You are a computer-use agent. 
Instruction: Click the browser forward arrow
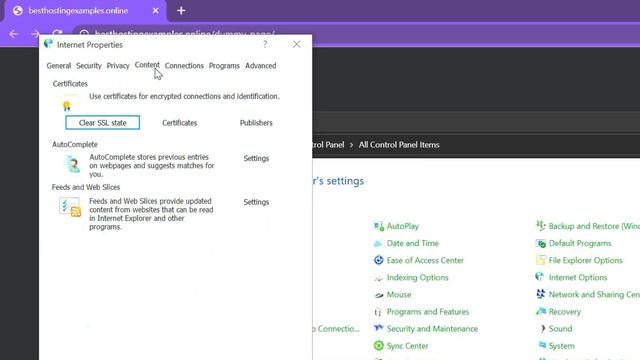click(x=35, y=34)
